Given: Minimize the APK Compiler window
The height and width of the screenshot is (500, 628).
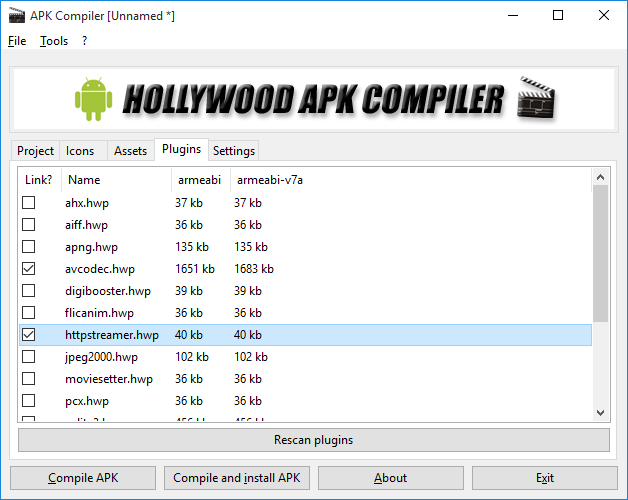Looking at the screenshot, I should [513, 15].
